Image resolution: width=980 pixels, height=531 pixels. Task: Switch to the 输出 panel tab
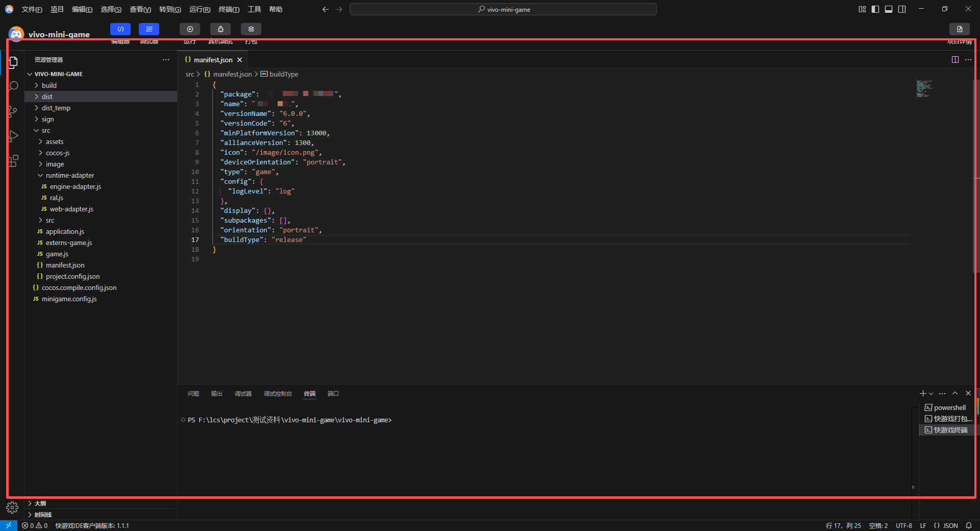point(217,394)
